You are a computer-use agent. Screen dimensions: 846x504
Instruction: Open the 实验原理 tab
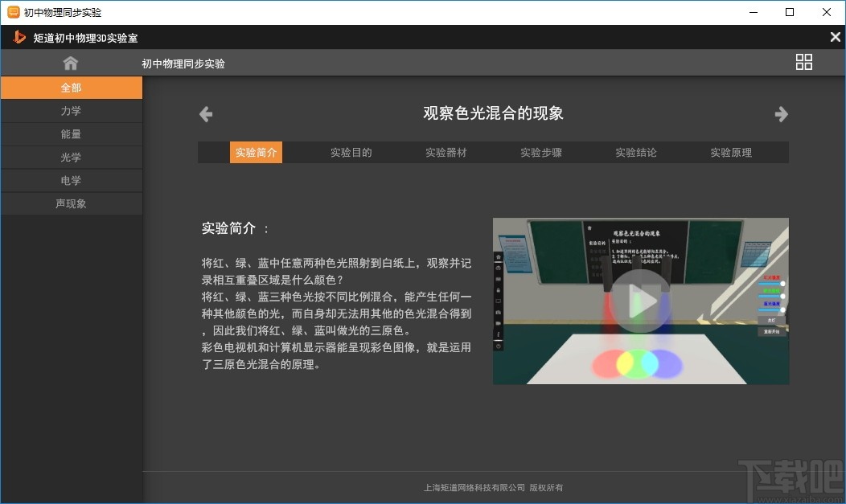point(730,152)
